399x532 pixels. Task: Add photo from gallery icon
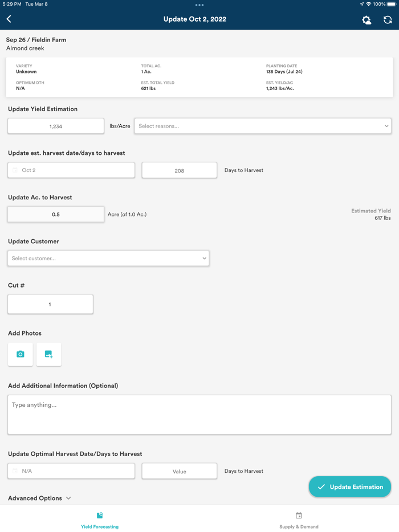tap(48, 354)
